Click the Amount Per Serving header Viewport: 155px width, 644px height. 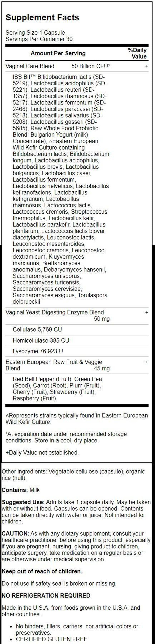(x=58, y=53)
